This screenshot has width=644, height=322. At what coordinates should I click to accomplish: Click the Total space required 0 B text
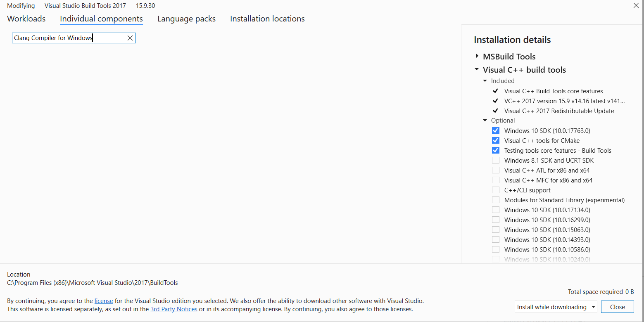click(x=601, y=292)
